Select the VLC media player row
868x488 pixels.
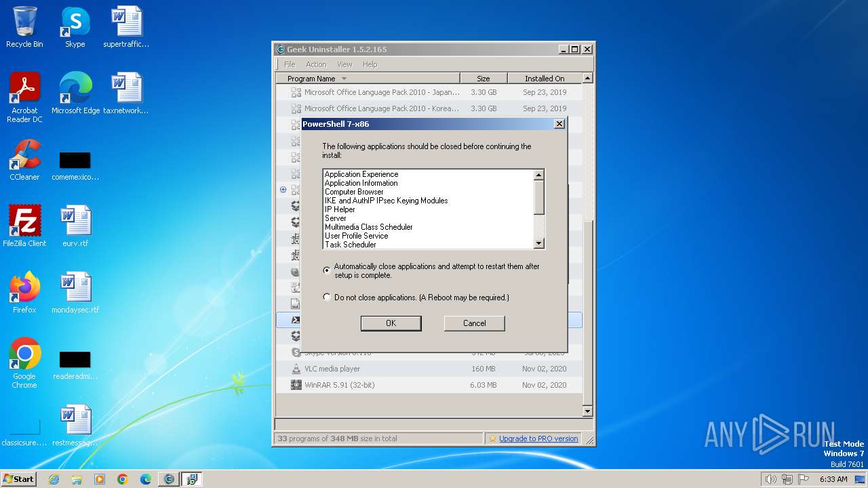429,369
